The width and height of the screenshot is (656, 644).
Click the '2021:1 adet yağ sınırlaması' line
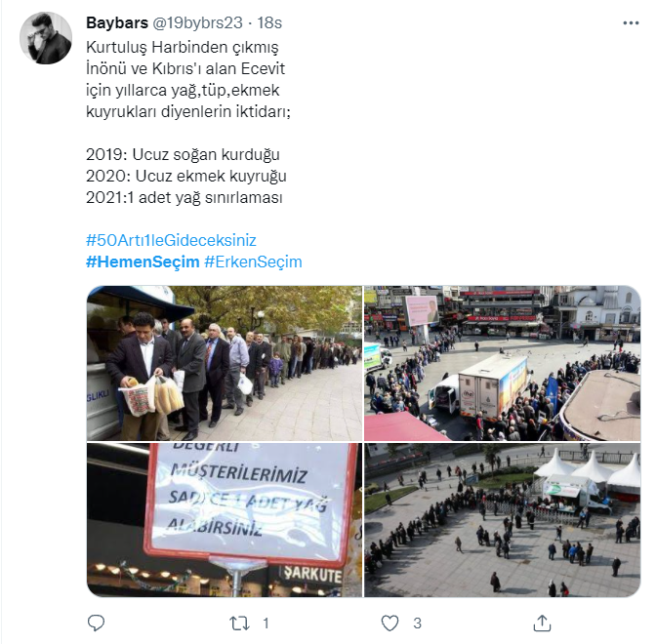[184, 197]
